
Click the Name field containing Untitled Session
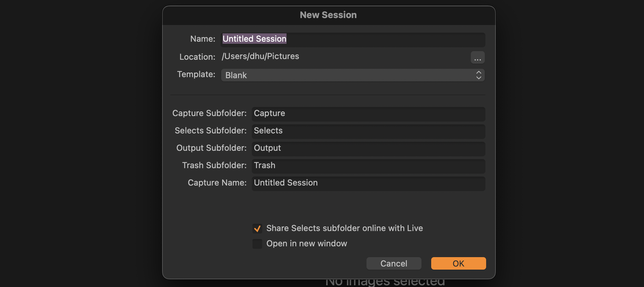353,40
